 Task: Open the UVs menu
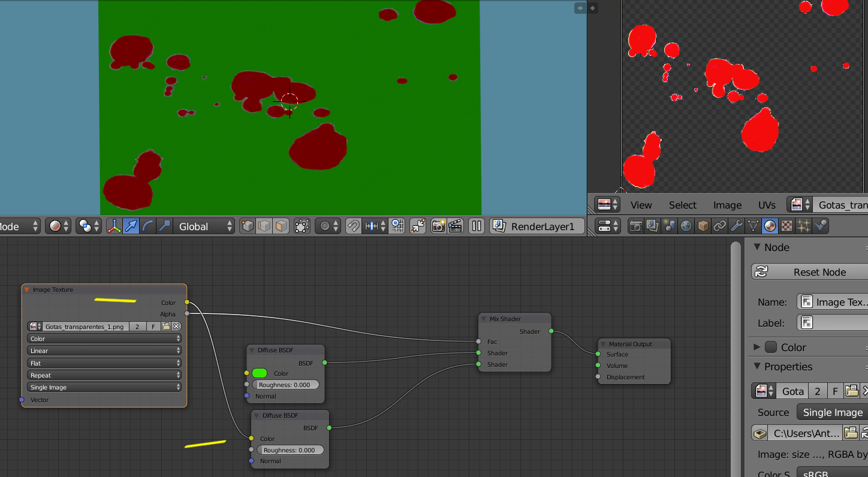pos(767,205)
